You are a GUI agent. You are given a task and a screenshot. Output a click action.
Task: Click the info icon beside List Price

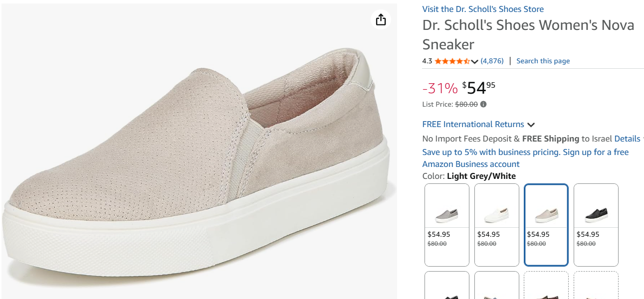click(x=483, y=105)
